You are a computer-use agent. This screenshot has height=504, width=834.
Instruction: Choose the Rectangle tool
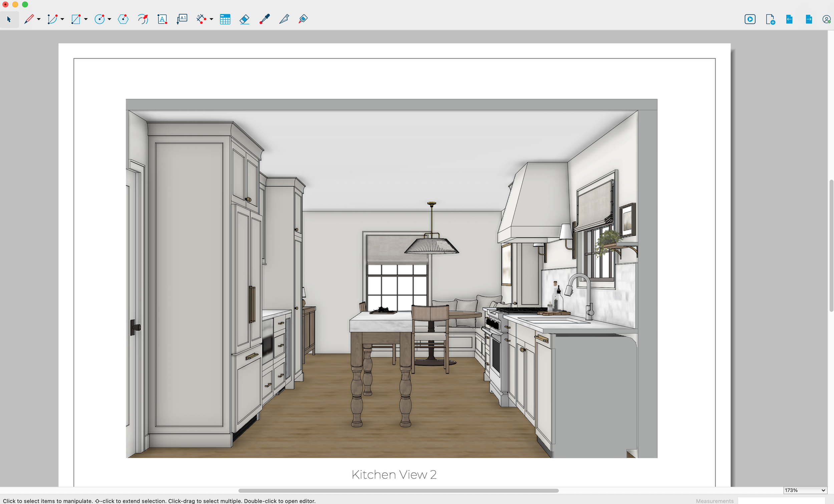point(76,19)
